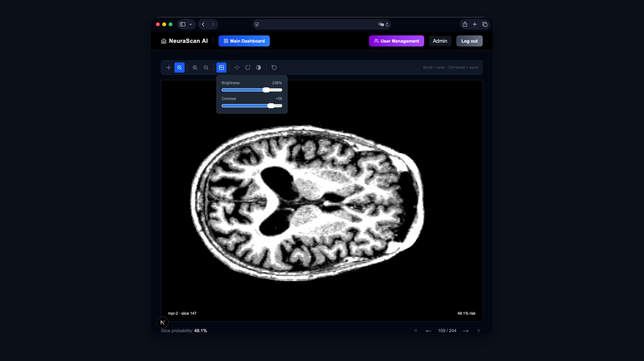Viewport: 644px width, 361px height.
Task: Open User Management page
Action: [396, 41]
